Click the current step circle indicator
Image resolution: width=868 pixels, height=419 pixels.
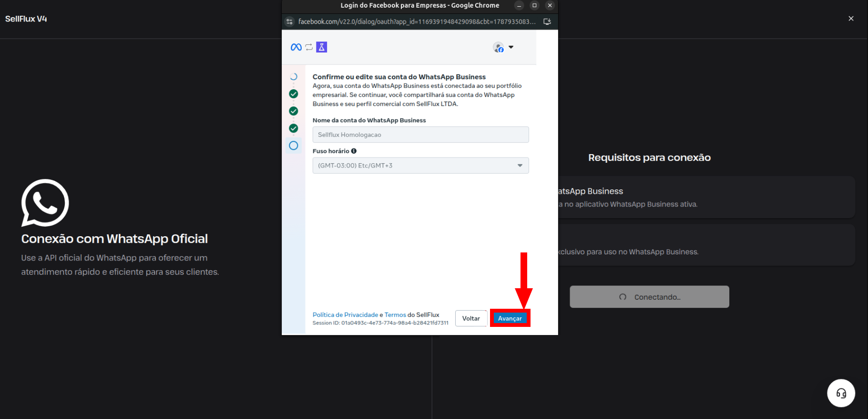pos(294,146)
